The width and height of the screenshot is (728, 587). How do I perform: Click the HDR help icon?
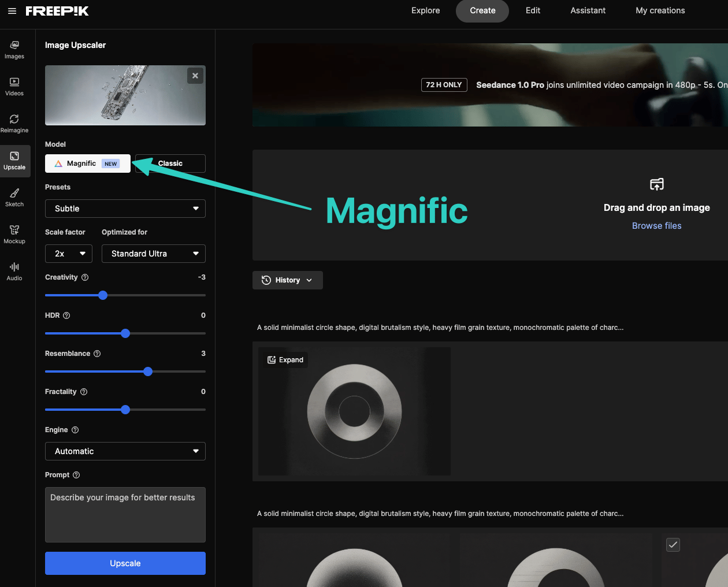click(x=66, y=315)
